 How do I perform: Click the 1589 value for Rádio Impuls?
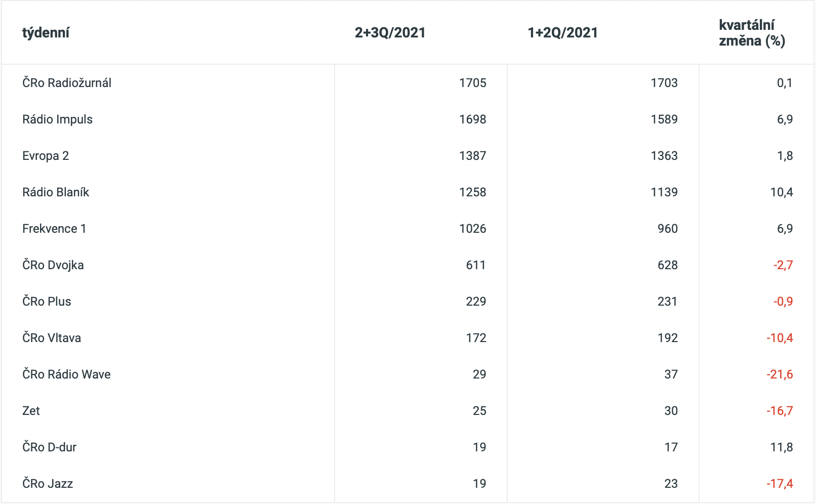point(664,119)
